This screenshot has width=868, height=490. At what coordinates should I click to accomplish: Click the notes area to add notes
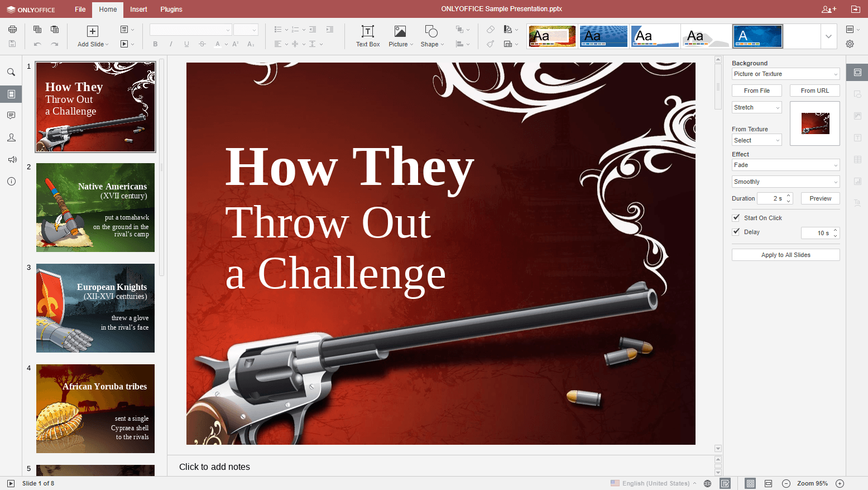click(441, 467)
